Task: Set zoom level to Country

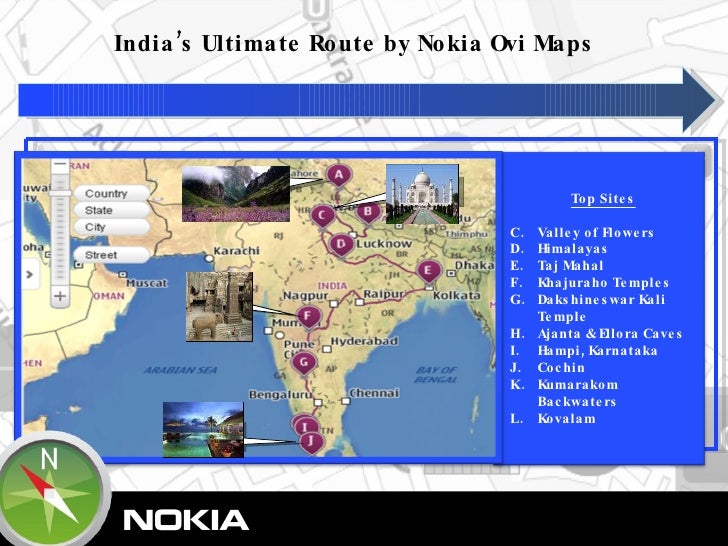Action: [110, 194]
